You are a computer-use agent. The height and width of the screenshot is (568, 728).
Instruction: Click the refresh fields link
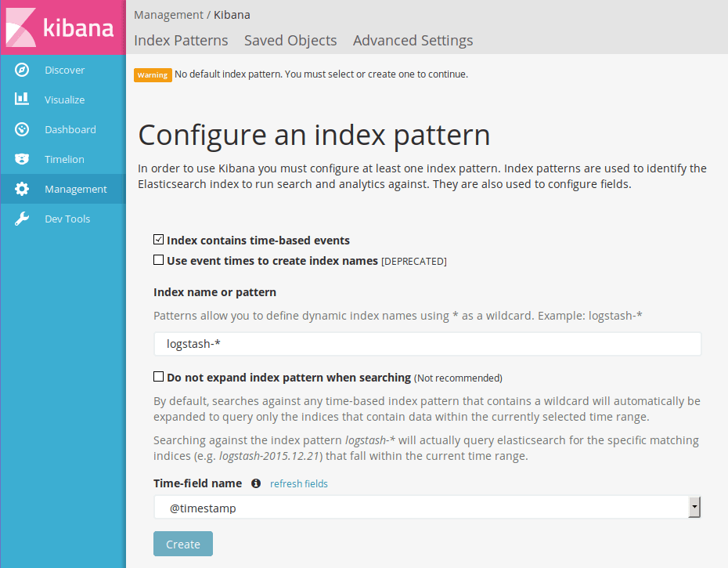(298, 484)
